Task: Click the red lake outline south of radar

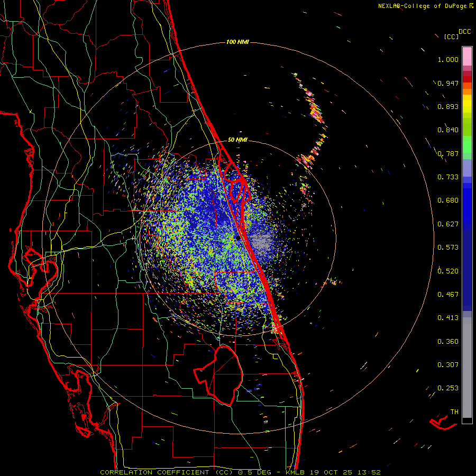Action: coord(218,375)
